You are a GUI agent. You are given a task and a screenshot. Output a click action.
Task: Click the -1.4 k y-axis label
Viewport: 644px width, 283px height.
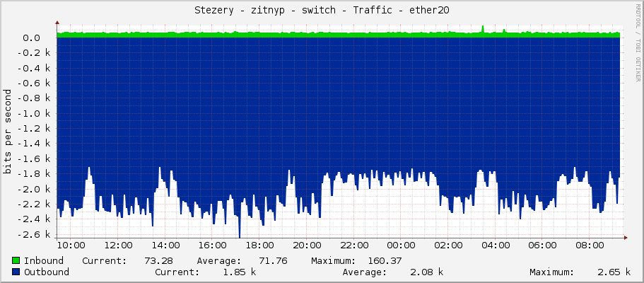click(34, 144)
